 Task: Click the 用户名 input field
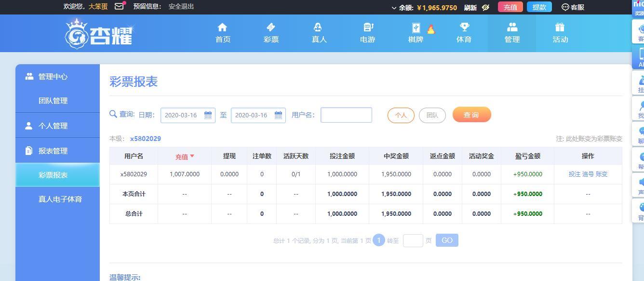point(346,115)
